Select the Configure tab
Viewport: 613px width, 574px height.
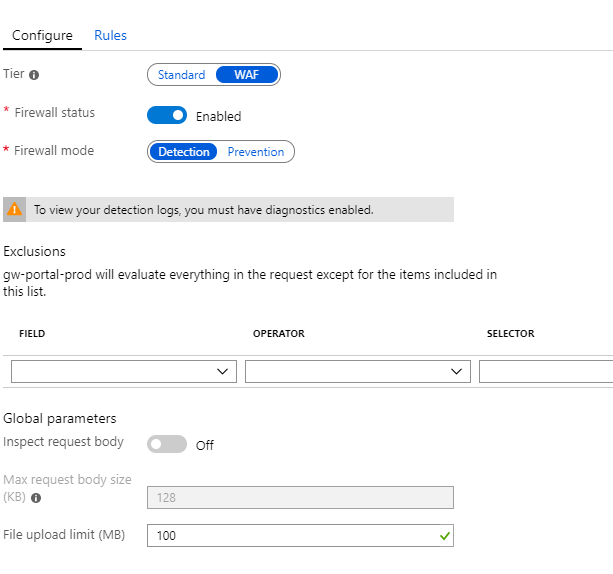pyautogui.click(x=42, y=35)
